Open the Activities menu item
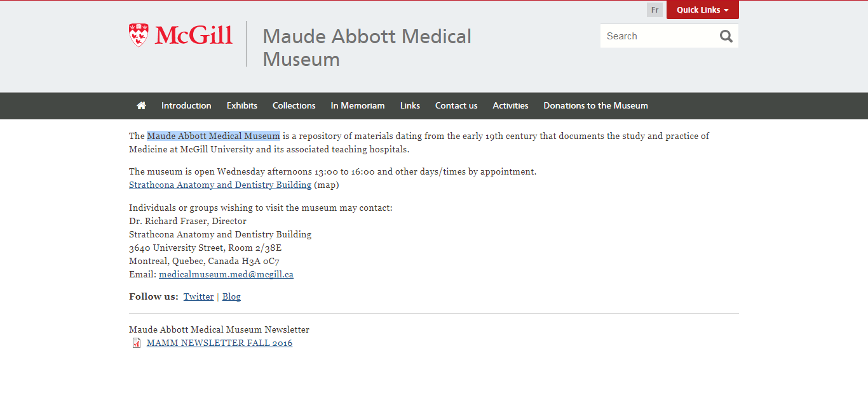Viewport: 868px width, 405px height. (510, 105)
